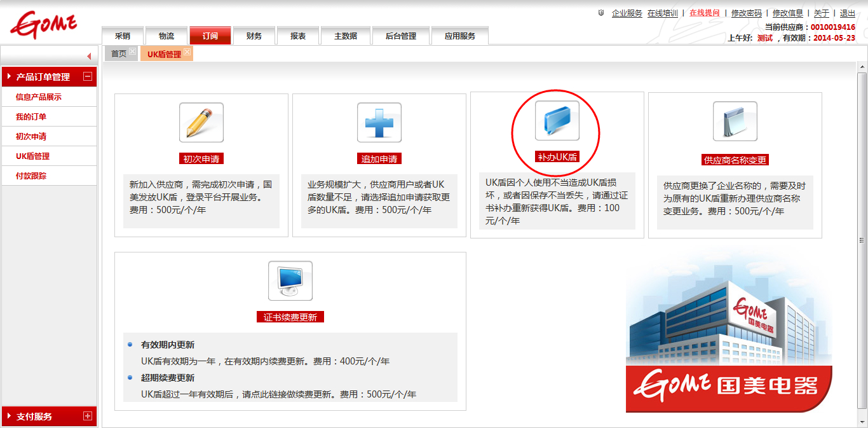Open the 后台管理 menu tab

click(400, 36)
